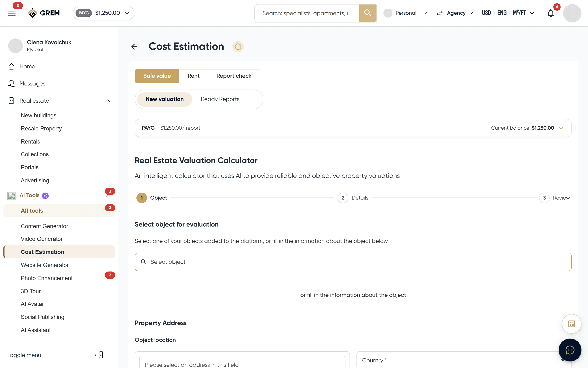
Task: Expand the Current balance chevron
Action: click(561, 128)
